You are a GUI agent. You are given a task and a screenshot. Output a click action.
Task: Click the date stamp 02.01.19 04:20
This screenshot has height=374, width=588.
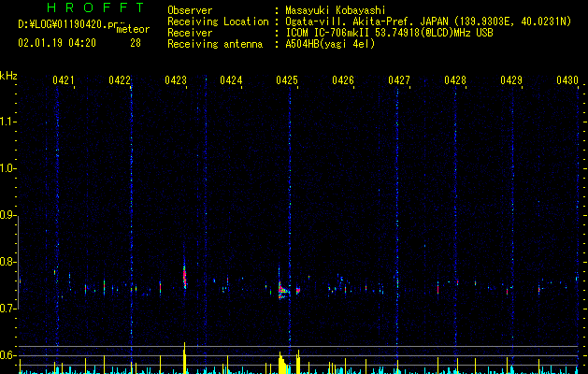[x=57, y=43]
